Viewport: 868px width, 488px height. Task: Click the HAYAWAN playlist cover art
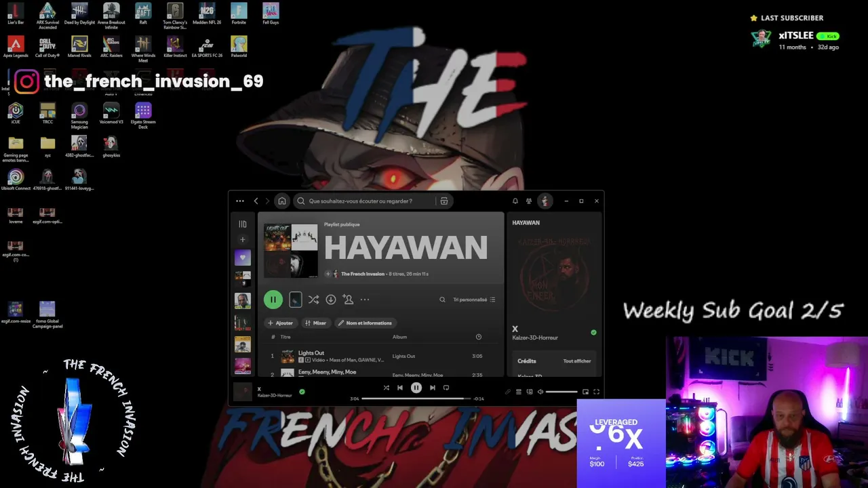[291, 251]
